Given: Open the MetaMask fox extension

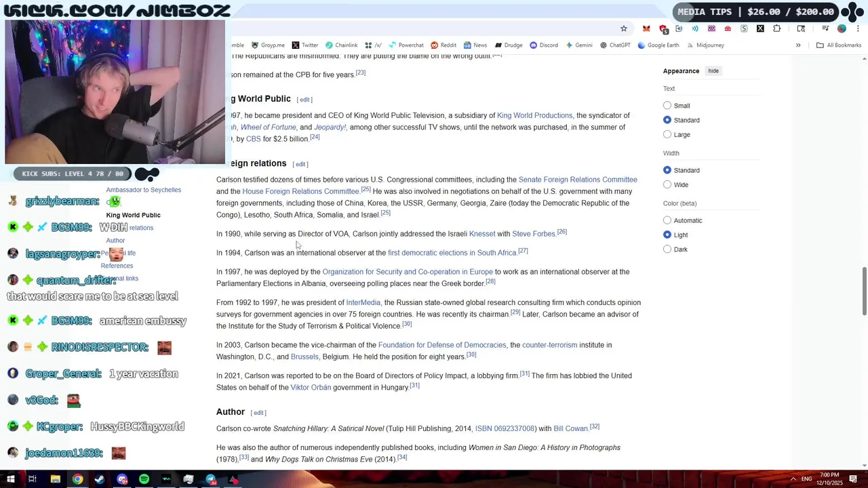Looking at the screenshot, I should click(x=646, y=28).
